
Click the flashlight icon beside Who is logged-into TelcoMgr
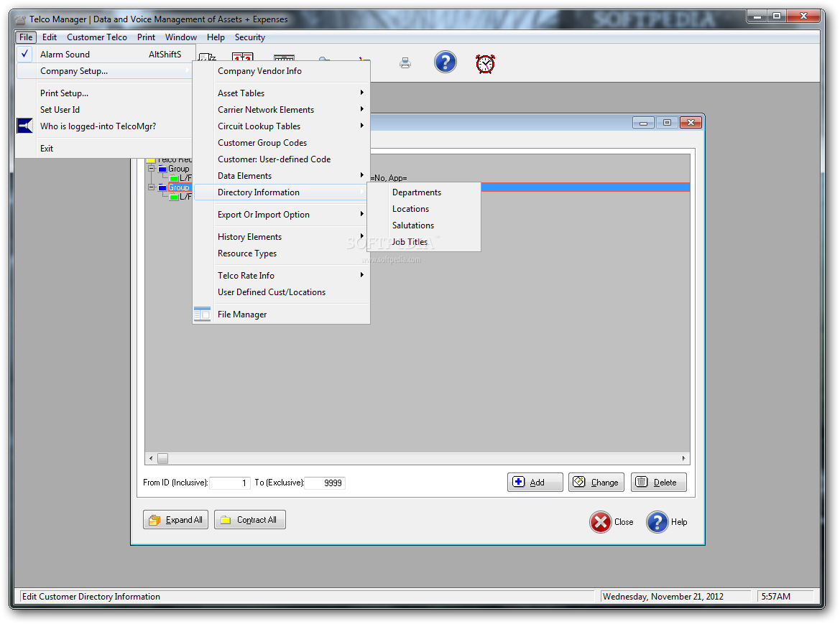tap(24, 126)
